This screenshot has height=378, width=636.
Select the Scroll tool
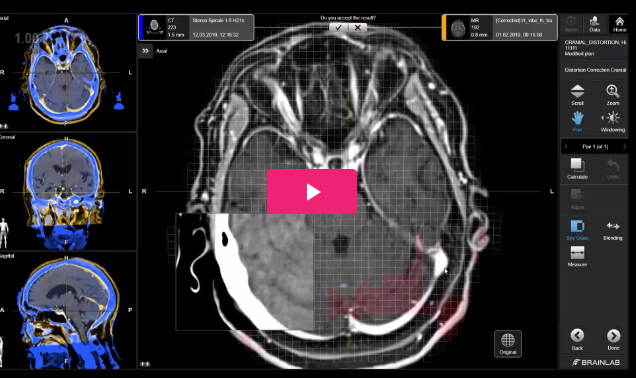click(577, 94)
